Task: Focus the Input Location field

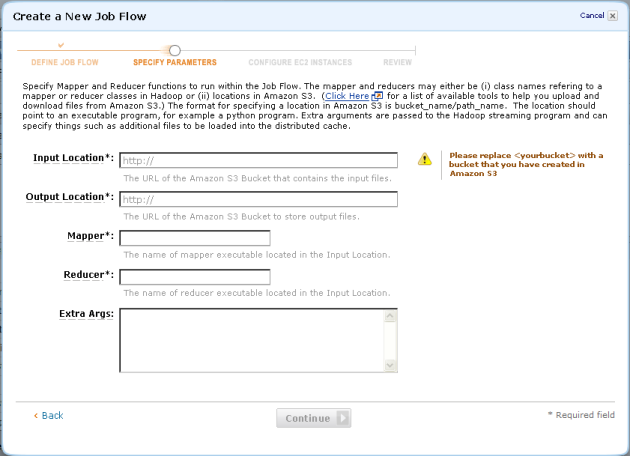Action: click(258, 160)
